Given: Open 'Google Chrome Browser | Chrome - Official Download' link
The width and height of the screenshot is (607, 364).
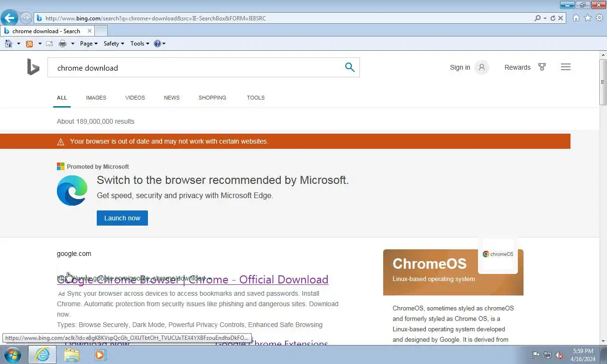Looking at the screenshot, I should tap(193, 280).
